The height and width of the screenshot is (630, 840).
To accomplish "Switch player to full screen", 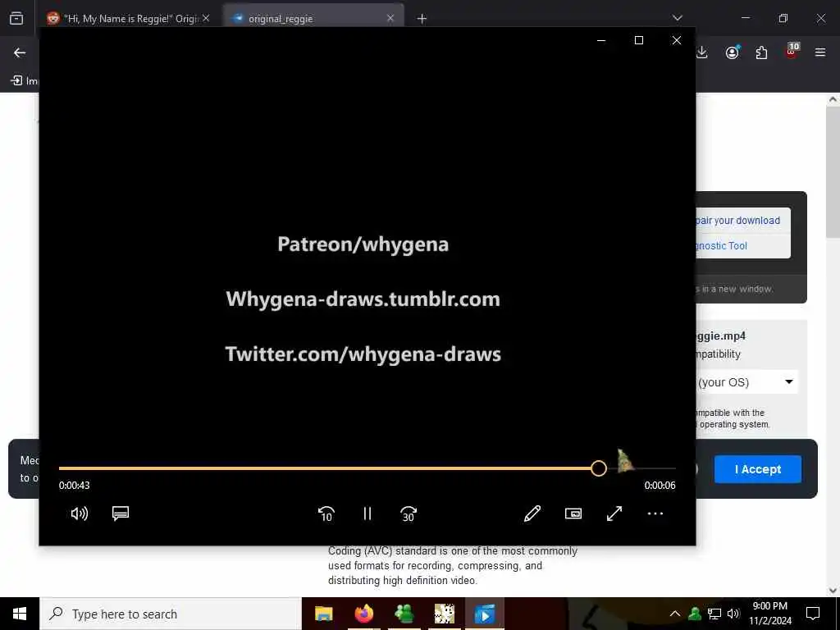I will click(x=614, y=514).
